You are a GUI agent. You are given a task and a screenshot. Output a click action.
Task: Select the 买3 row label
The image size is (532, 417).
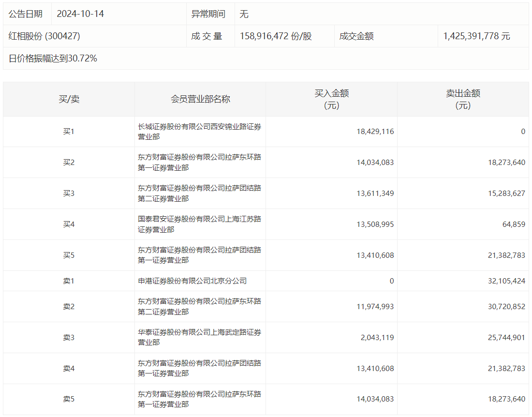(69, 194)
